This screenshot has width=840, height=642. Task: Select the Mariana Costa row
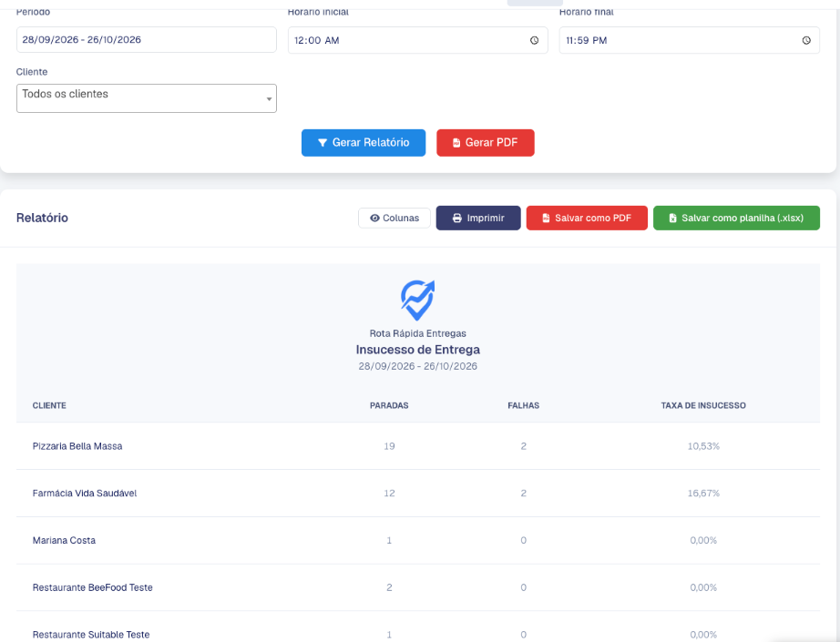click(x=418, y=540)
